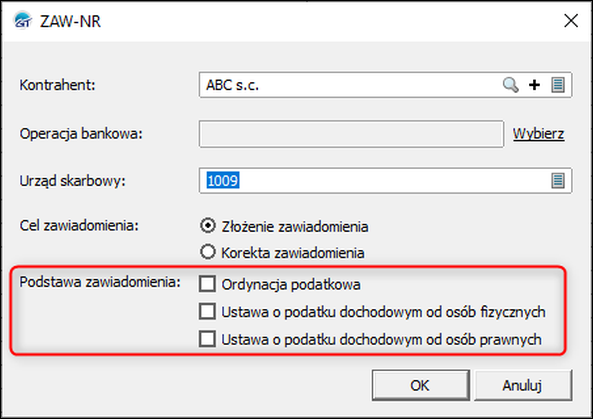Close the ZAW-NR dialog with the X
The width and height of the screenshot is (593, 419).
(x=571, y=20)
